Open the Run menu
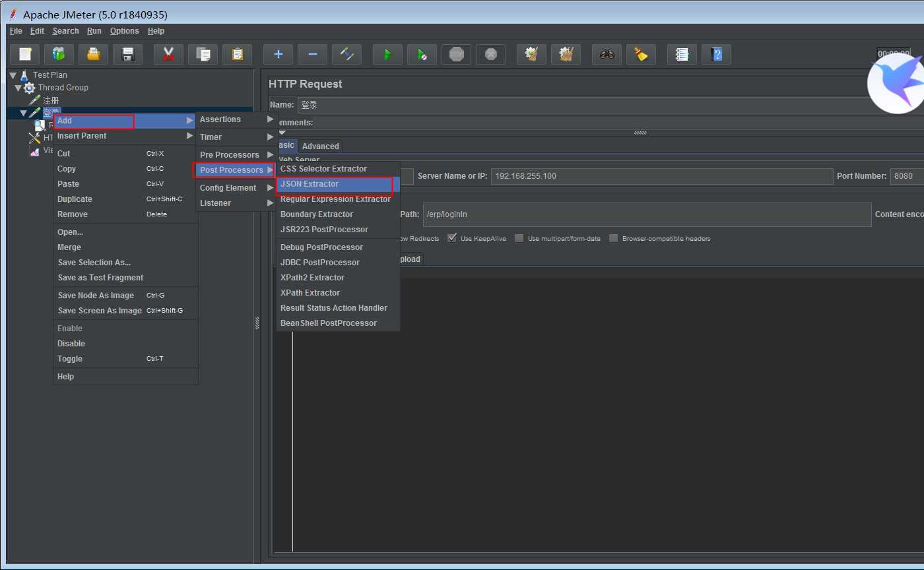 click(94, 31)
